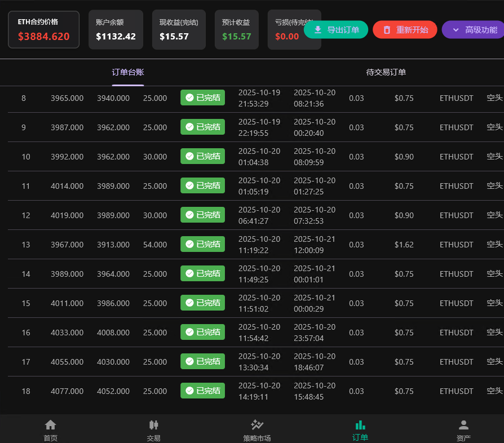
Task: Click the download icon in export button
Action: pyautogui.click(x=317, y=29)
